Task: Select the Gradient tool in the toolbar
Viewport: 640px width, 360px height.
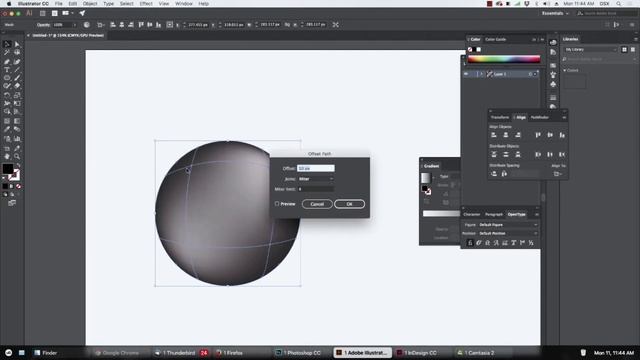Action: [x=17, y=121]
